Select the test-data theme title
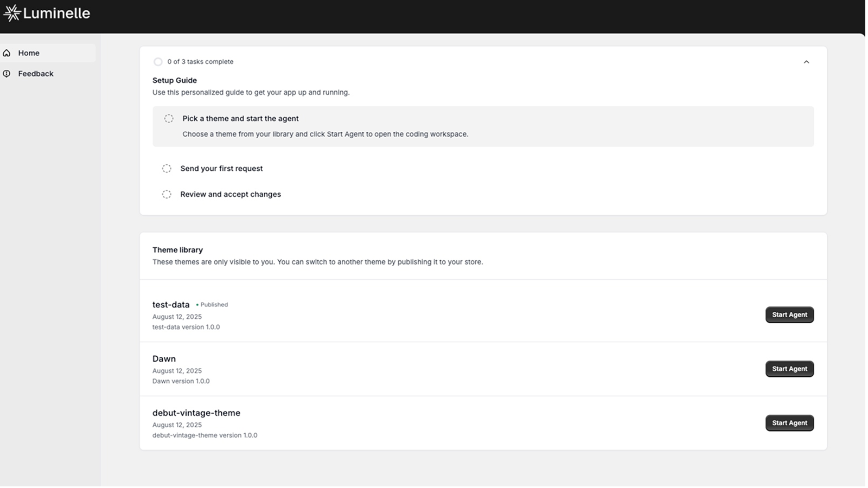 (x=170, y=305)
